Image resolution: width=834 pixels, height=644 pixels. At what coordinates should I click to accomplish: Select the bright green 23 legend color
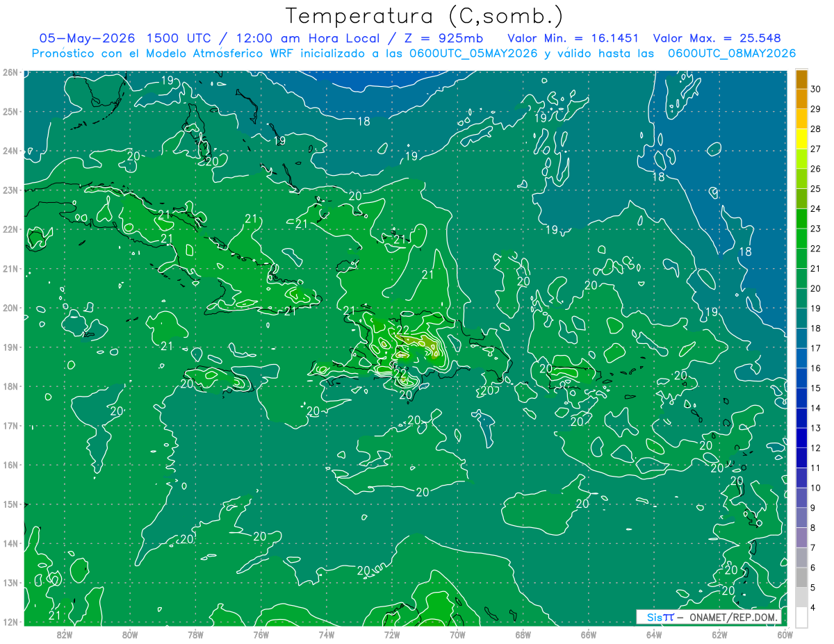click(x=801, y=220)
